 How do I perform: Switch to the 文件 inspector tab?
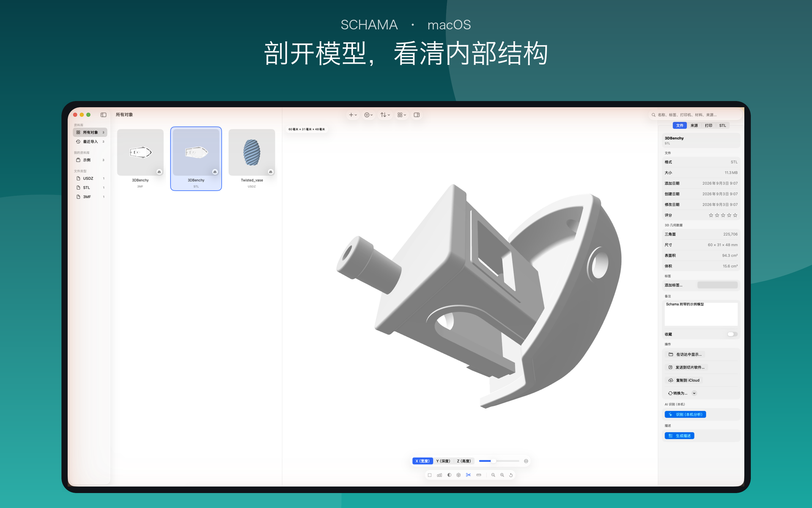coord(680,126)
